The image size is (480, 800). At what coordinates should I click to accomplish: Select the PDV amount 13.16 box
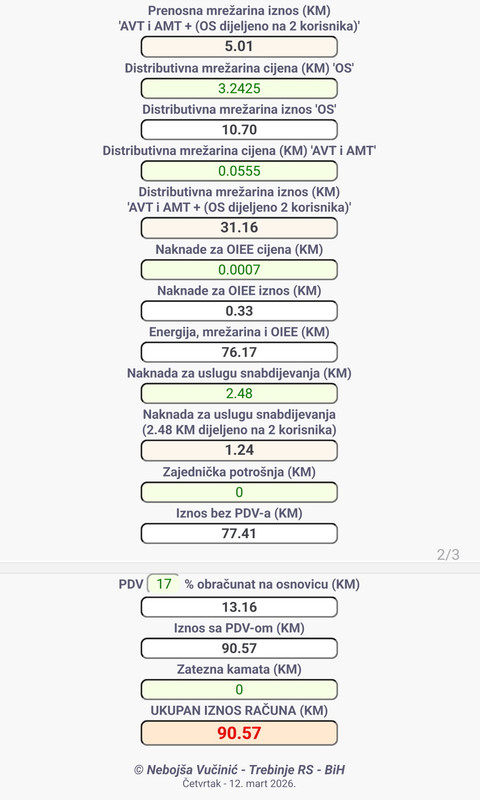(x=239, y=607)
